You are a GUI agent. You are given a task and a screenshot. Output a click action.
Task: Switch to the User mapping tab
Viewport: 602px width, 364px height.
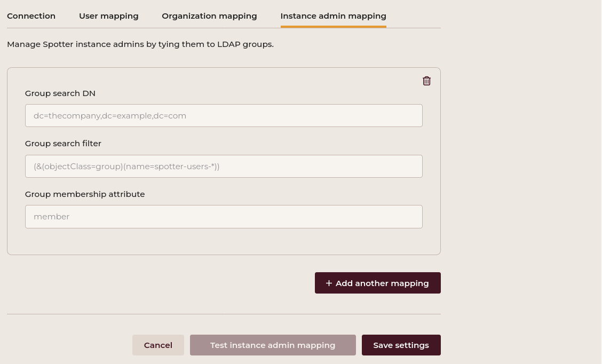[108, 16]
